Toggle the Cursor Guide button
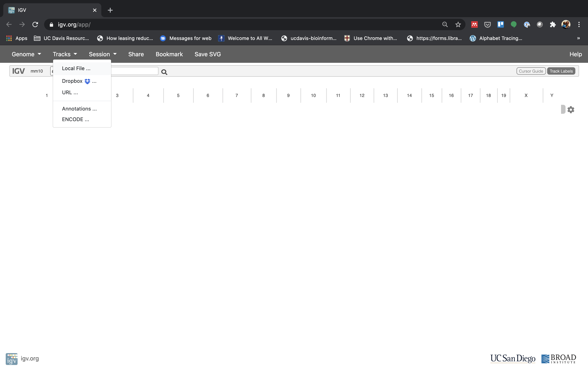This screenshot has width=588, height=367. point(531,71)
